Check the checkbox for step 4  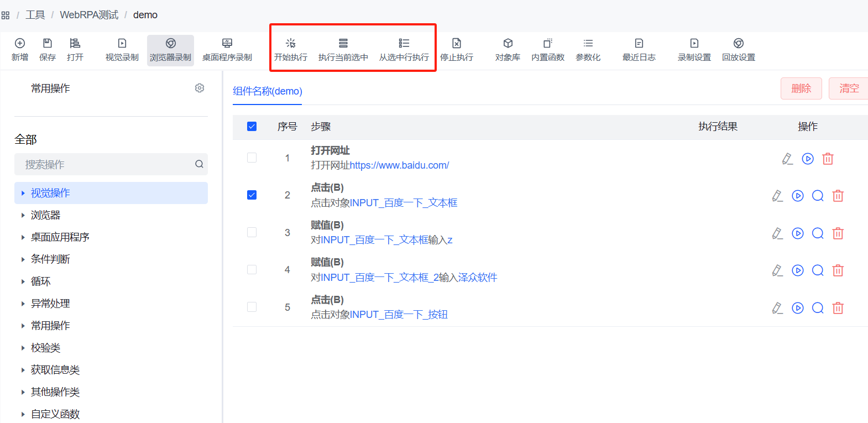coord(252,270)
